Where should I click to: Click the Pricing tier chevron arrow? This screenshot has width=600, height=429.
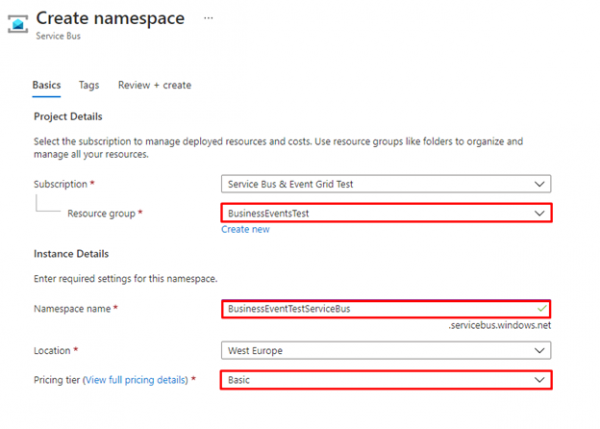[540, 380]
